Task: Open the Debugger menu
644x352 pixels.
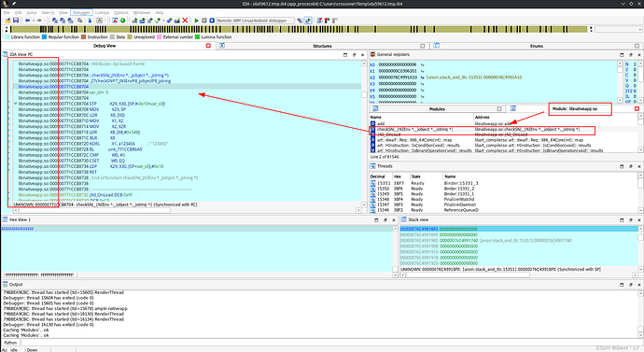Action: [x=81, y=13]
